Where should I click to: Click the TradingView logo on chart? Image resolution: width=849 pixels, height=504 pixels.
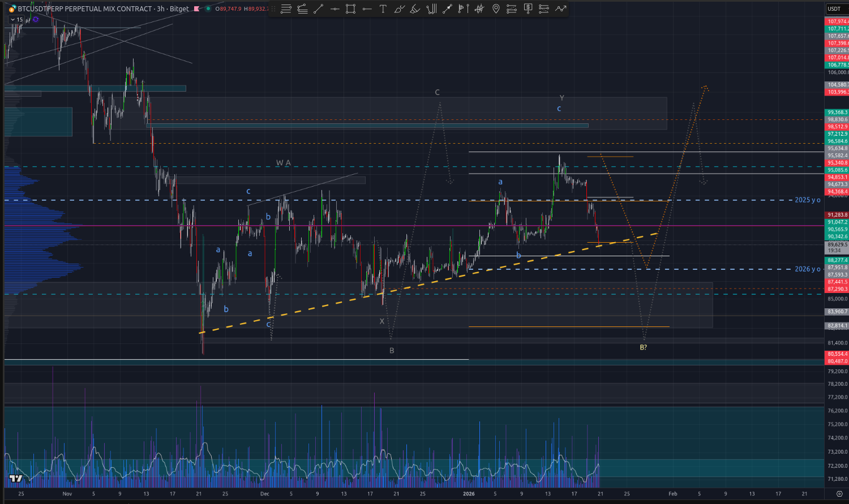coord(16,479)
